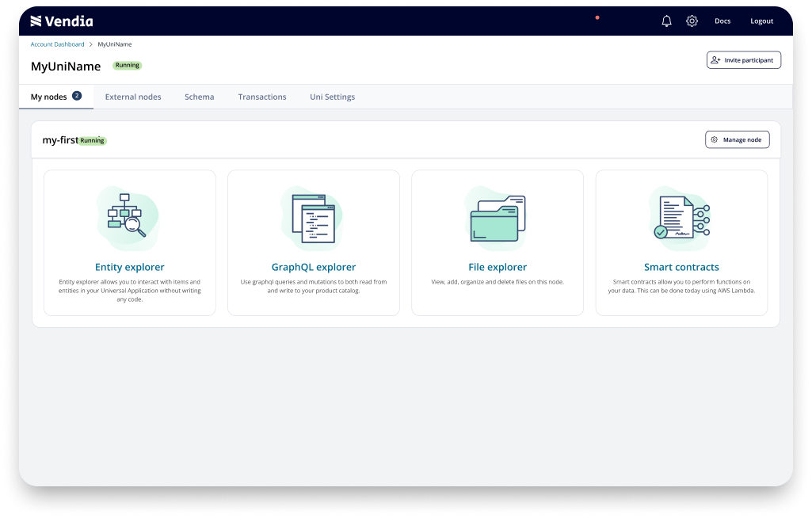The height and width of the screenshot is (518, 812).
Task: Click the Manage node button
Action: tap(738, 140)
